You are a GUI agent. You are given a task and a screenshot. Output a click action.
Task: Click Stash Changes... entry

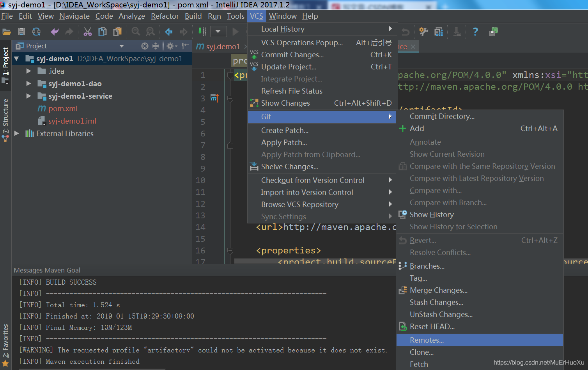pos(480,302)
